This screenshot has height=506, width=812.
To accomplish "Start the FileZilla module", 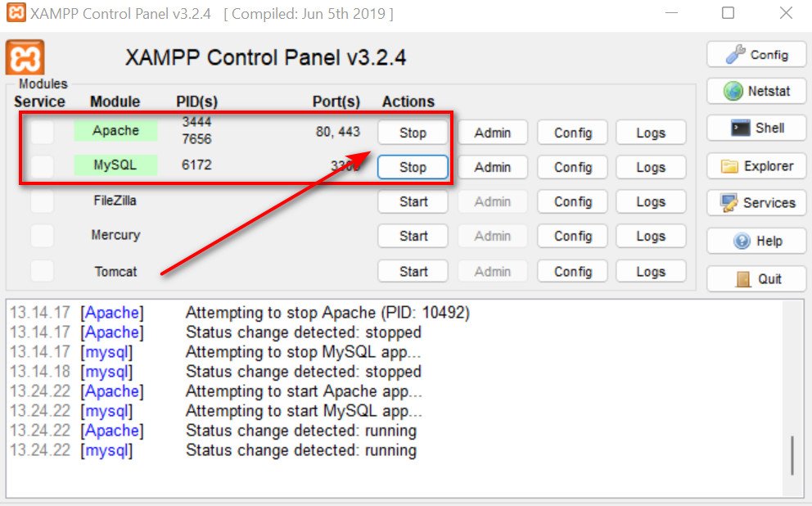I will tap(413, 201).
